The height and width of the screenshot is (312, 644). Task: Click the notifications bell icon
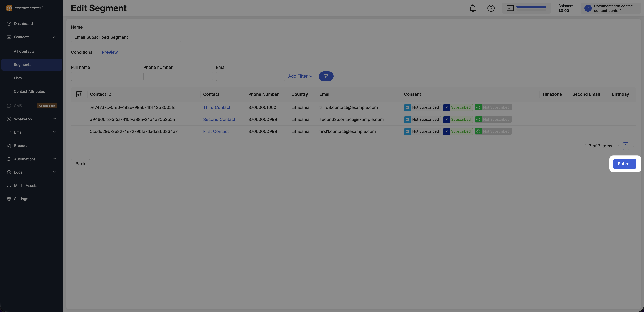(x=472, y=8)
